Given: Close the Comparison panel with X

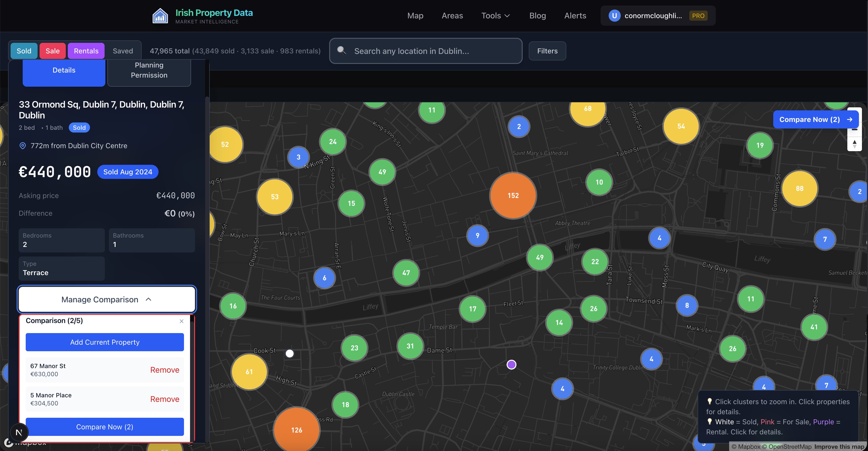Looking at the screenshot, I should [x=182, y=321].
